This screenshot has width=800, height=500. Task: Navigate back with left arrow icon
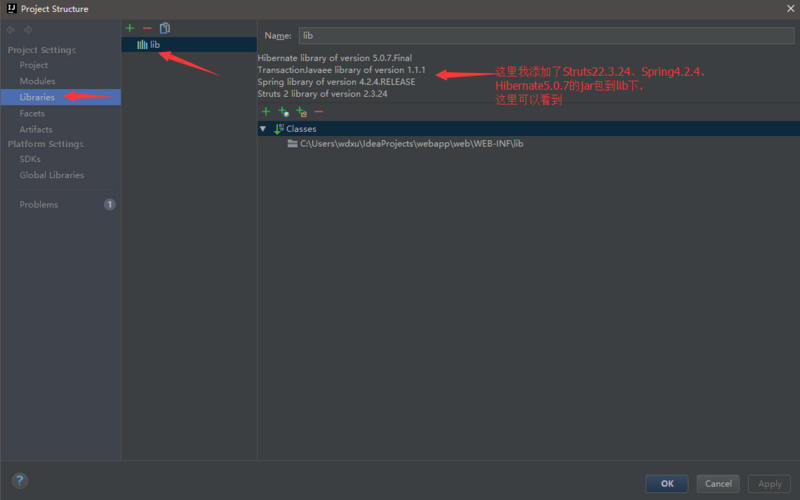pos(12,30)
